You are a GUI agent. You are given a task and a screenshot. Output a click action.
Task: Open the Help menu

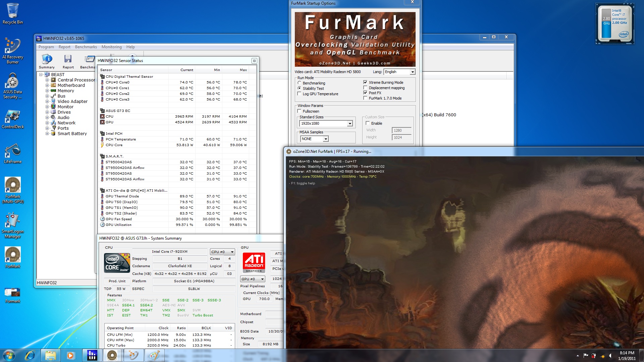[130, 47]
